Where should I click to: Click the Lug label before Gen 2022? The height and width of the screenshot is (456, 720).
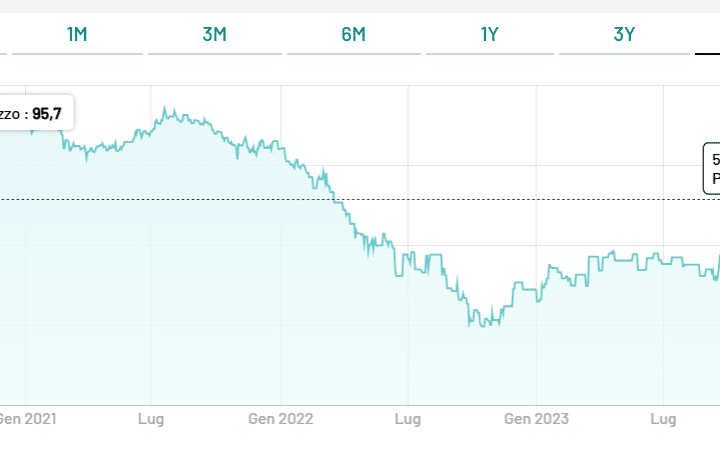coord(151,418)
